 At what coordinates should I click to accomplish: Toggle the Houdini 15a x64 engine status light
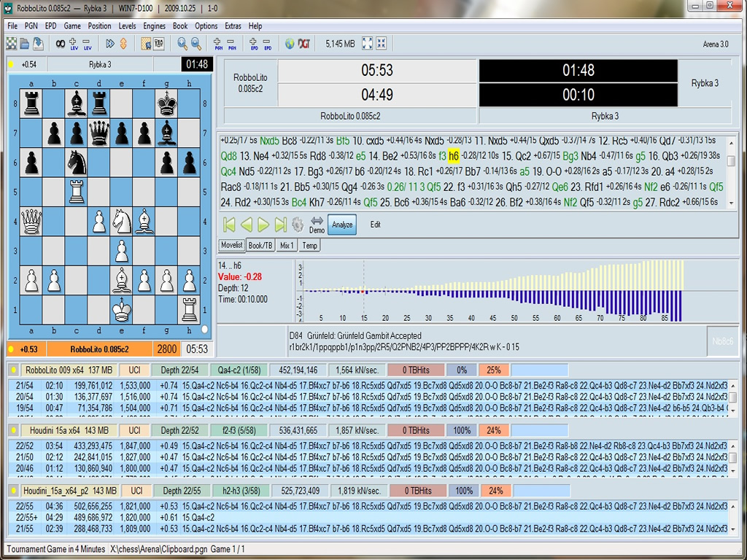[13, 430]
